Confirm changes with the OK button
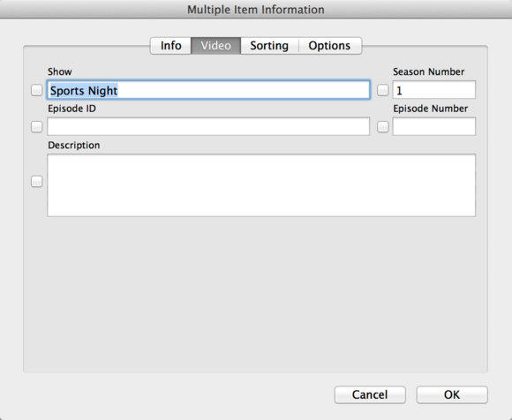 (452, 395)
